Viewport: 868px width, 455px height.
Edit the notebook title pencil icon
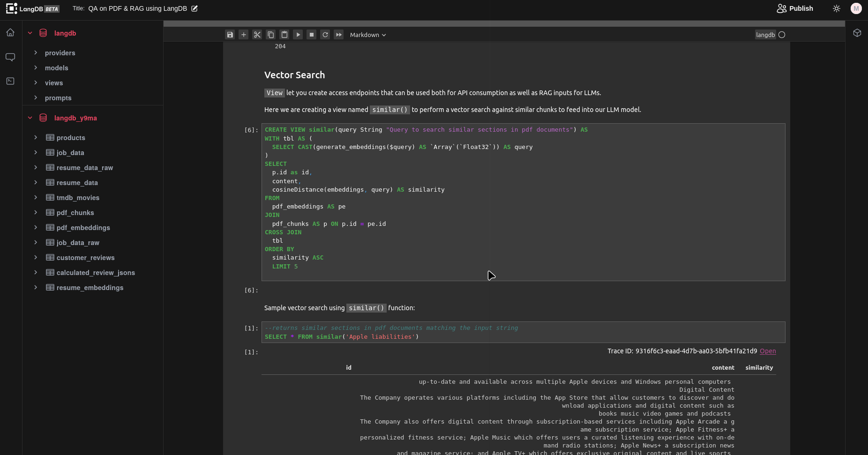(195, 8)
